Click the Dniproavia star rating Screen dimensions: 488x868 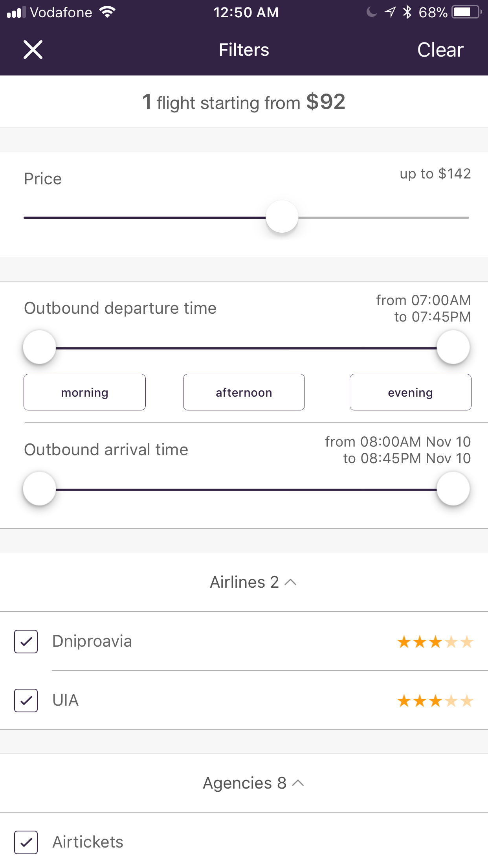(x=435, y=642)
